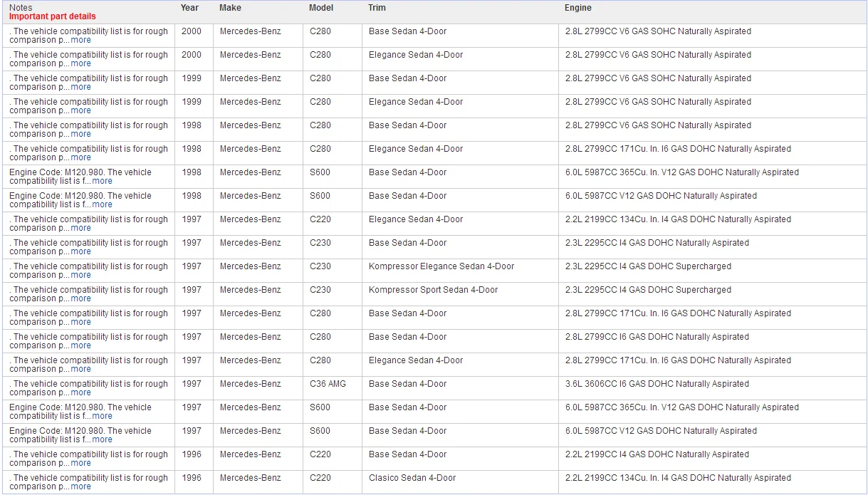The height and width of the screenshot is (495, 868).
Task: Select '2.3L 2295CC I4 GAS DOHC Naturally Aspirated' cell
Action: (657, 243)
